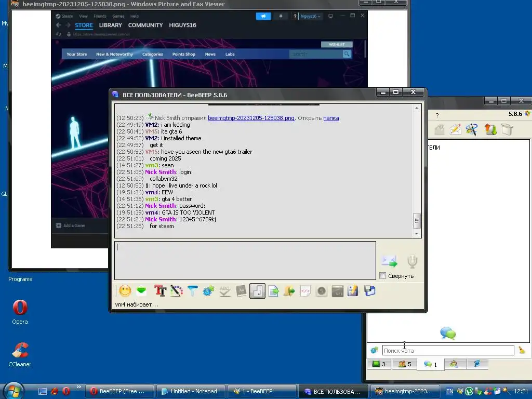Toggle the send-on-Enter key icon
Screen dimensions: 532x399
(257, 291)
